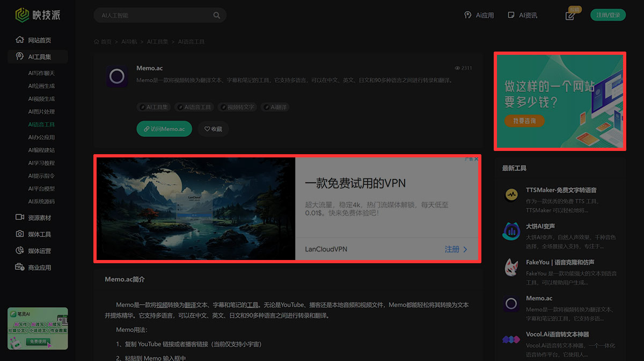
Task: Click the search magnifier icon
Action: pos(217,16)
